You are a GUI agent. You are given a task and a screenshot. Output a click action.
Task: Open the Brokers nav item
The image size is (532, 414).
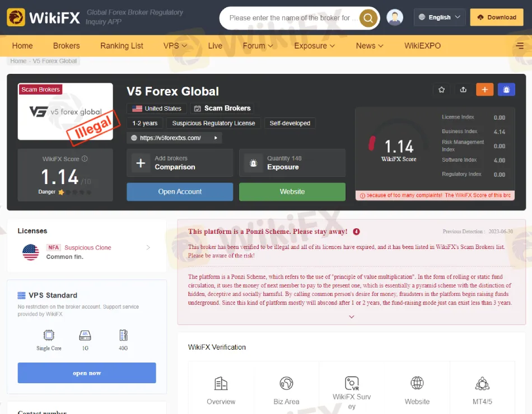(x=67, y=45)
